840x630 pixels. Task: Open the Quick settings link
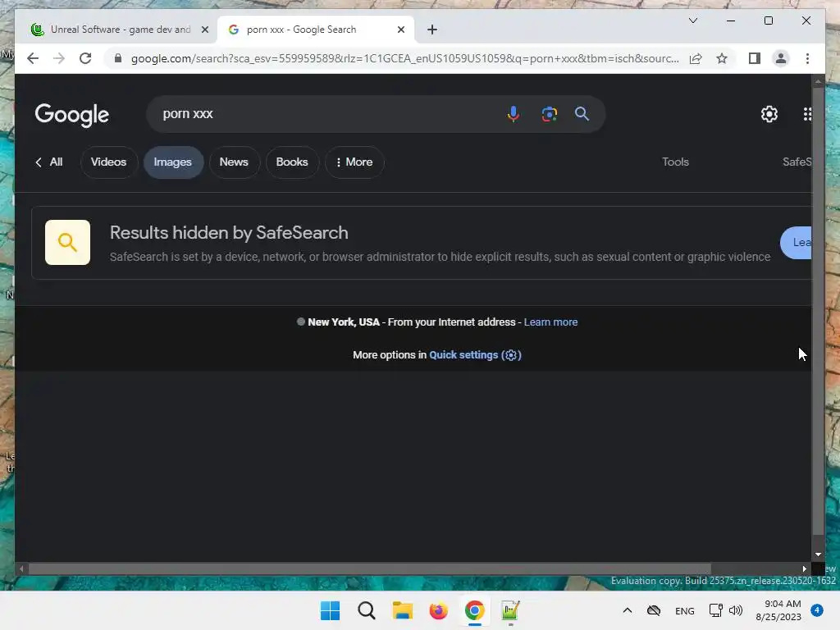point(475,355)
